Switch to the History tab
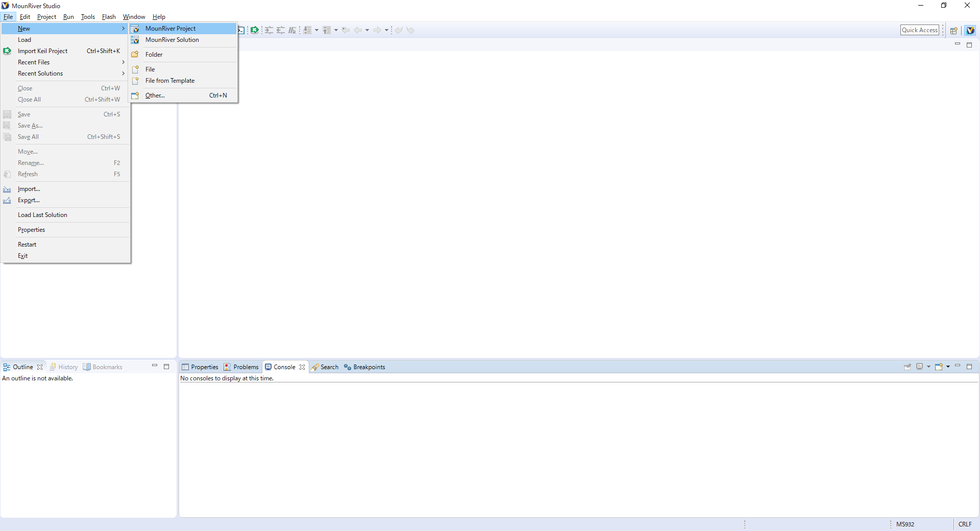 pos(64,367)
